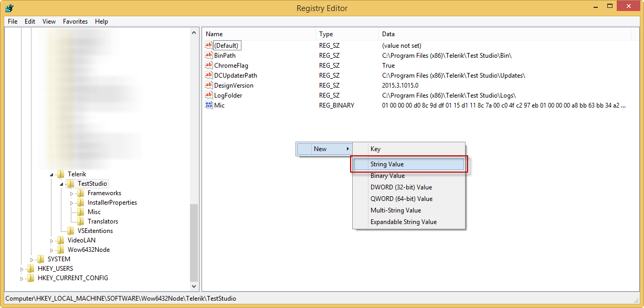Click the "True" data value
The image size is (644, 308).
click(388, 66)
